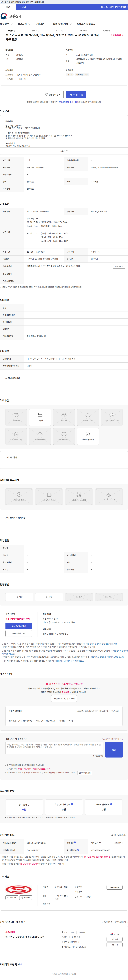Select the 기업 tab
128x980 pixels.
coord(24,7)
